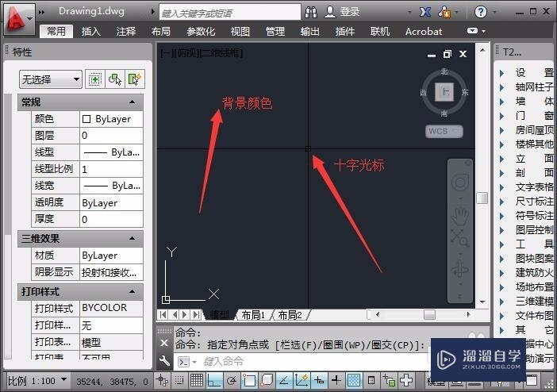
Task: Open the SteeringWheels tool in navigation bar
Action: coord(460,183)
